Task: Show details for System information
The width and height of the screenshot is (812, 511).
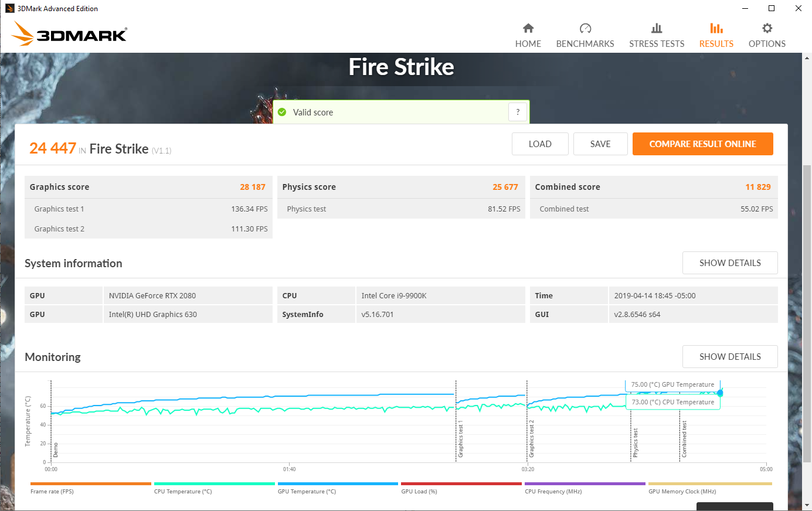Action: coord(730,263)
